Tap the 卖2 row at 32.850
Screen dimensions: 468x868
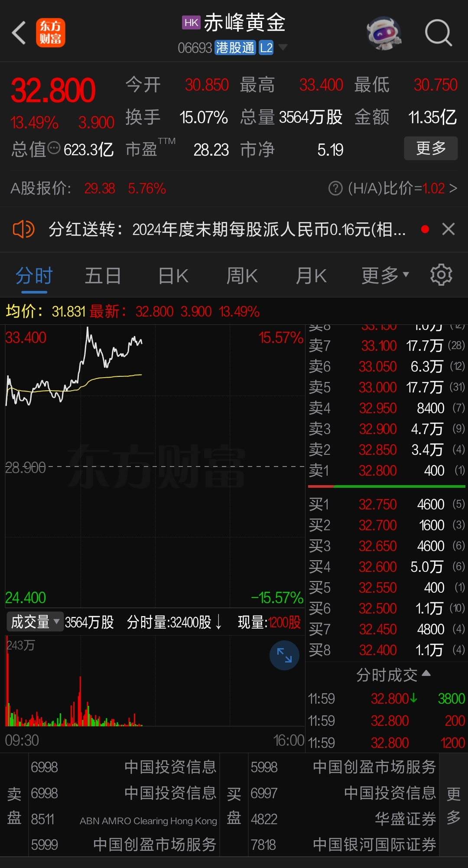(387, 450)
